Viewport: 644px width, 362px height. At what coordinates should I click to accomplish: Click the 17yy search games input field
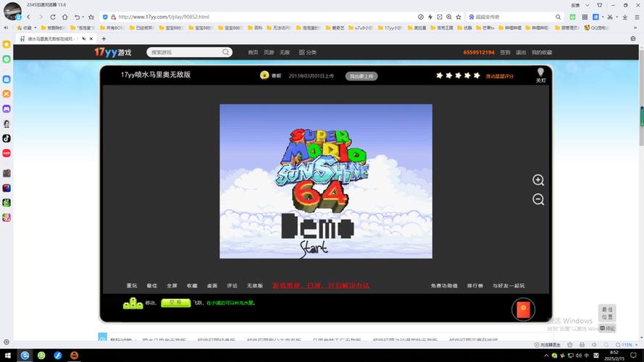pyautogui.click(x=185, y=52)
